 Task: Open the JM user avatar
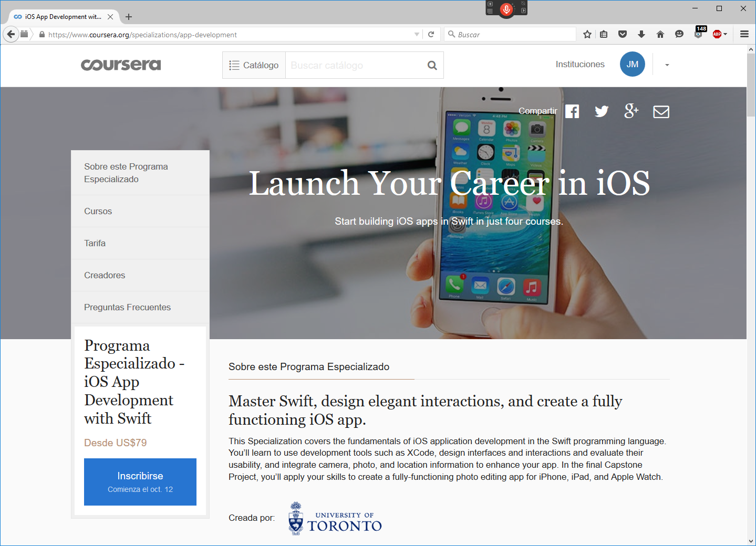[x=633, y=64]
